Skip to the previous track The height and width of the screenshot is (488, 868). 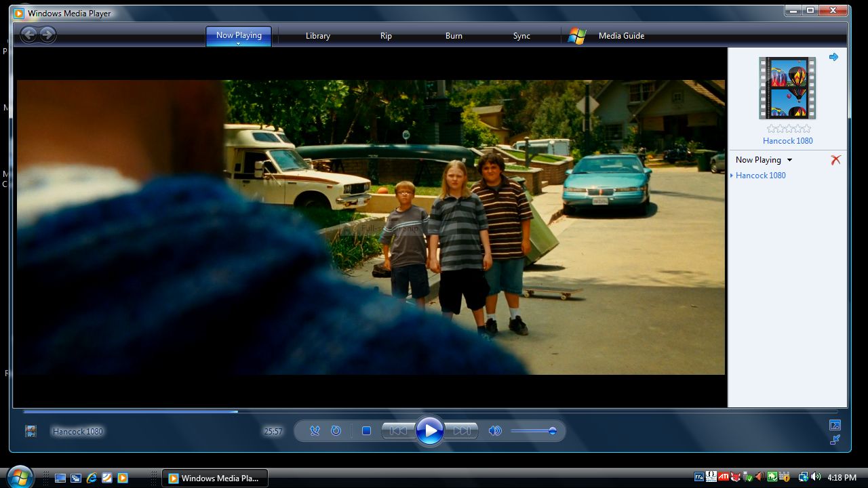click(x=399, y=430)
